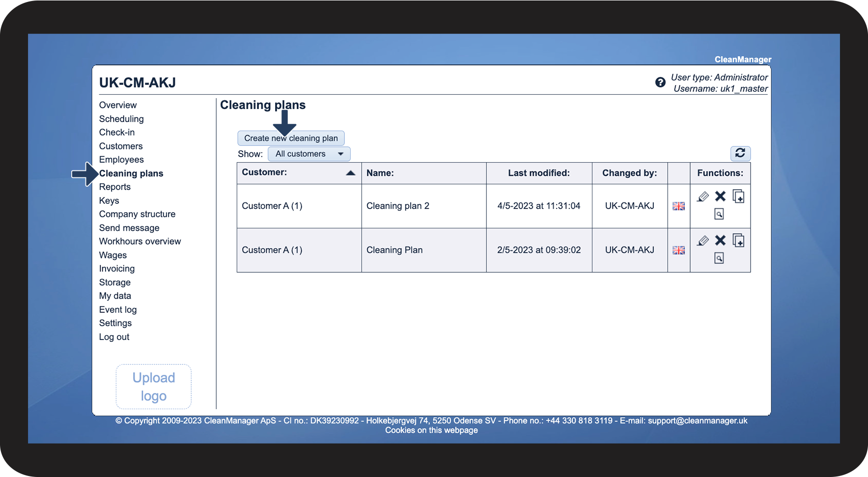Click date 4/5-2023 at 11:31:04
This screenshot has width=868, height=477.
539,206
